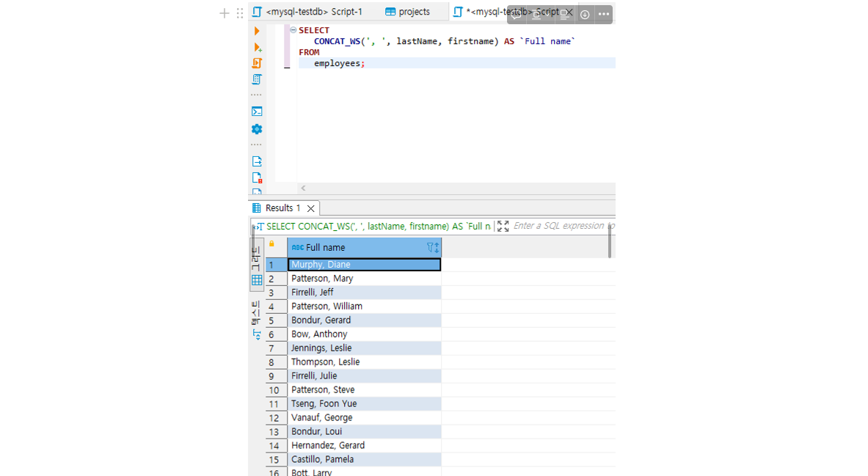Open overlay three-dots more menu
The height and width of the screenshot is (476, 868).
coord(604,15)
